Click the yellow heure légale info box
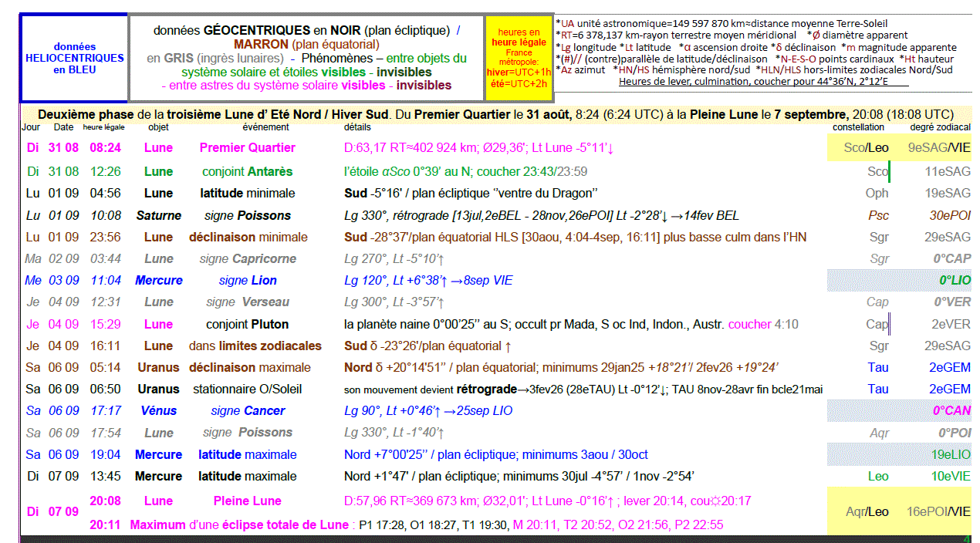Viewport: 980px width, 543px height. (519, 58)
